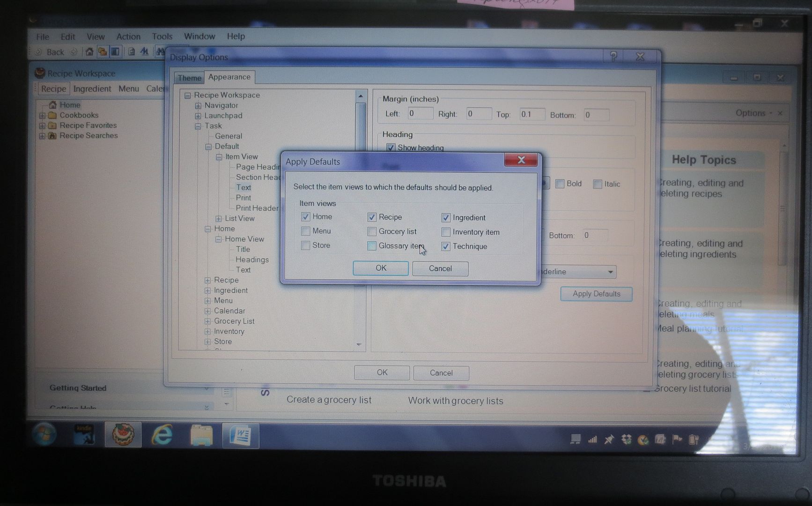Click the help question mark in Display Options

coord(613,57)
